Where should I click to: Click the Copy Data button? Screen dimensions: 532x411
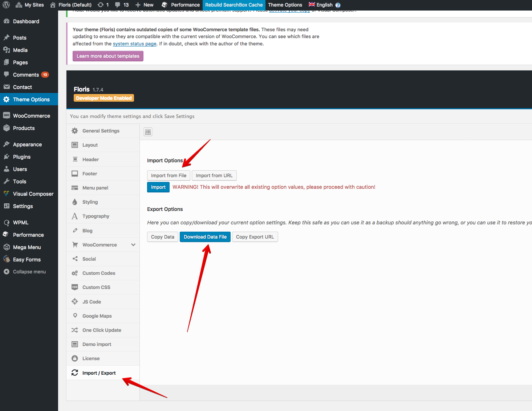163,237
